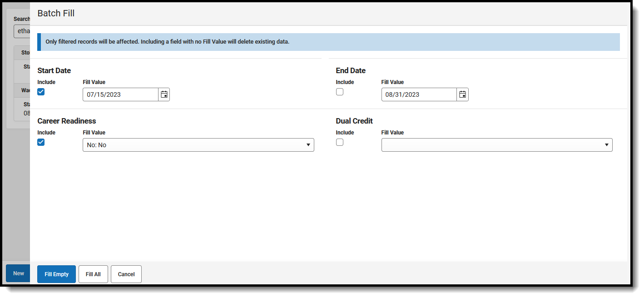The height and width of the screenshot is (298, 644).
Task: Click the Dual Credit section heading
Action: (354, 121)
